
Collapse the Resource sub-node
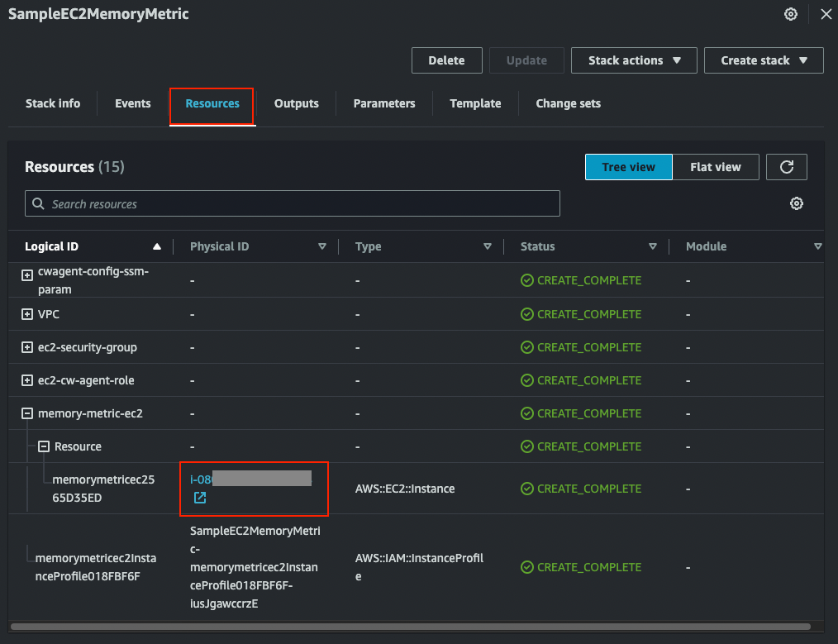tap(44, 446)
